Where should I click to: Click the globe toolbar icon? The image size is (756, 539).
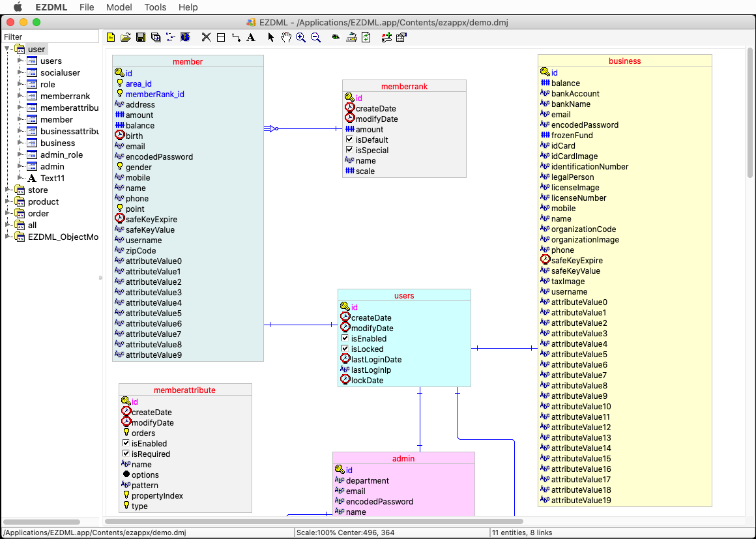pos(186,37)
